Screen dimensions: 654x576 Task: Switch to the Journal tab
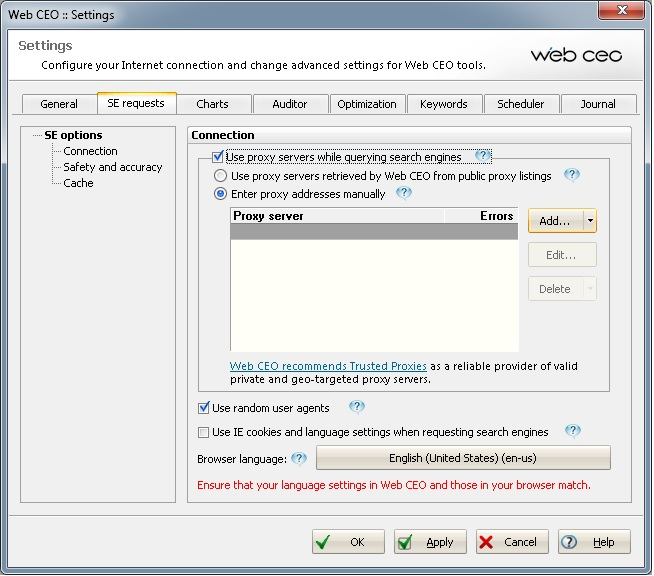coord(598,104)
